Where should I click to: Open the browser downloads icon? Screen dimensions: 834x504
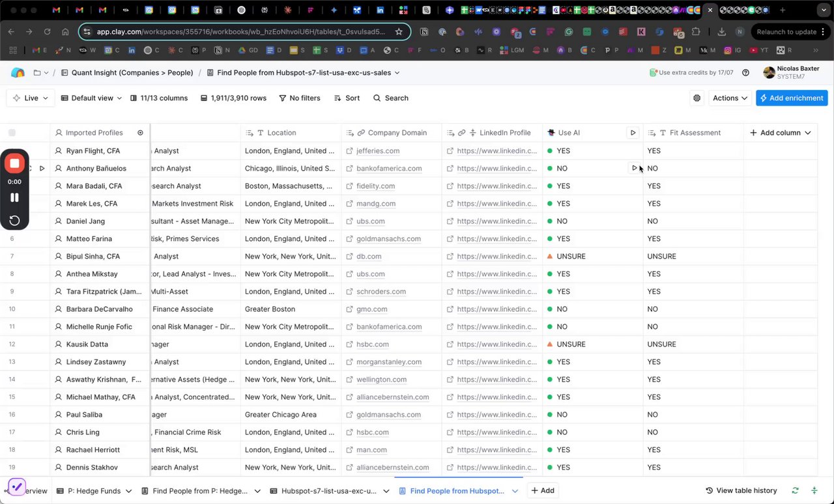coord(721,32)
